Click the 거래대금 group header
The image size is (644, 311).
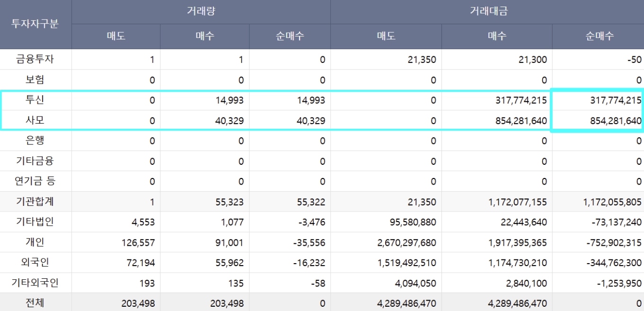coord(487,11)
